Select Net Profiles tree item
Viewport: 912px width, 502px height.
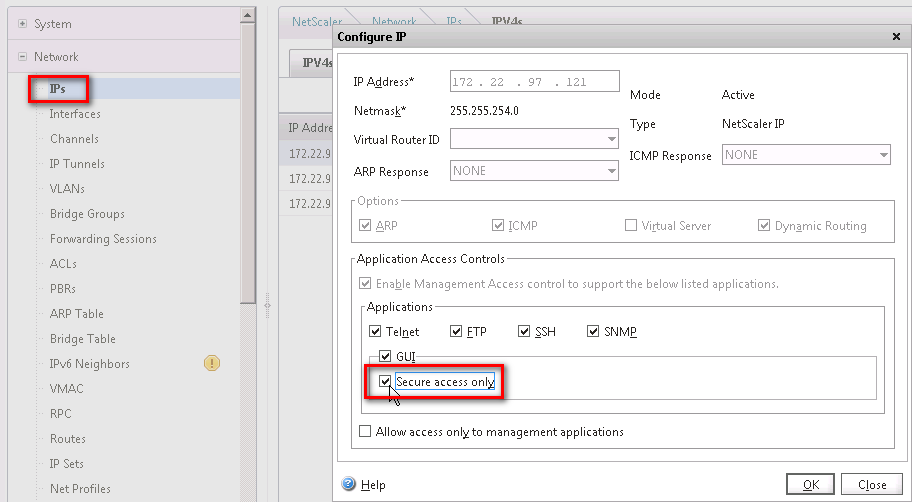click(x=80, y=489)
